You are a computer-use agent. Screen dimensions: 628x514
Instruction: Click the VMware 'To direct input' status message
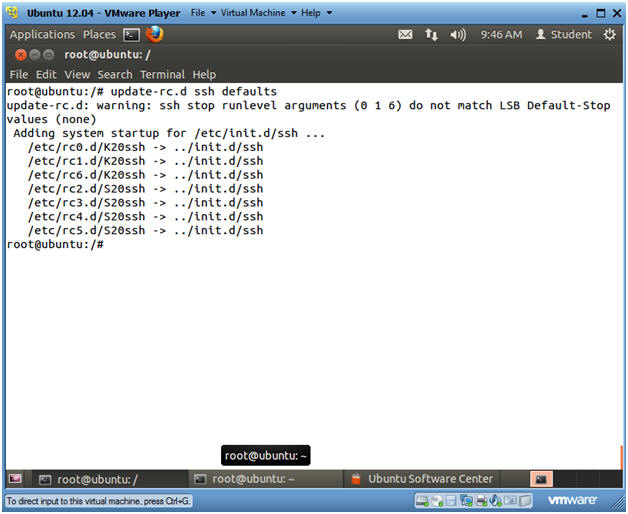click(98, 501)
